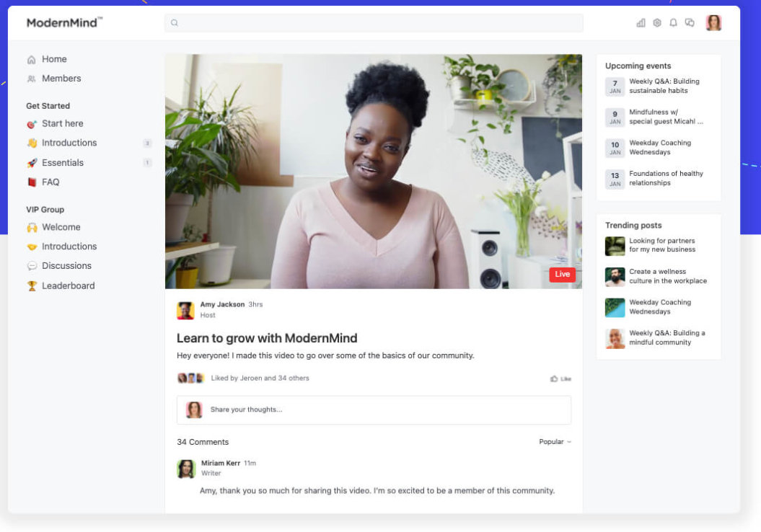Open your profile avatar in the top right

(713, 22)
